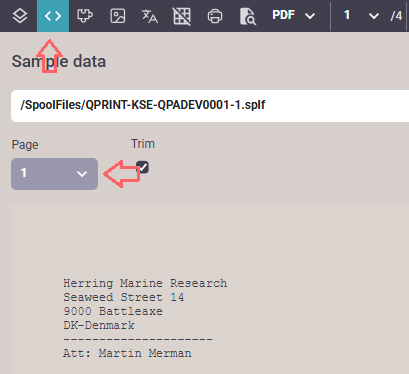The height and width of the screenshot is (374, 409).
Task: Click the Att: Martin Merman line
Action: [127, 353]
